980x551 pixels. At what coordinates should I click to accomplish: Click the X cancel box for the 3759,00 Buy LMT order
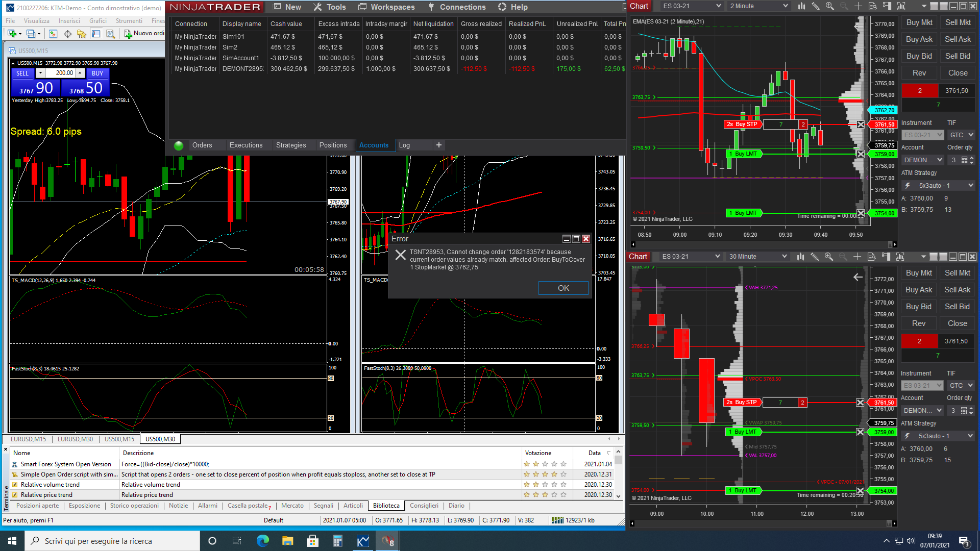pyautogui.click(x=861, y=154)
